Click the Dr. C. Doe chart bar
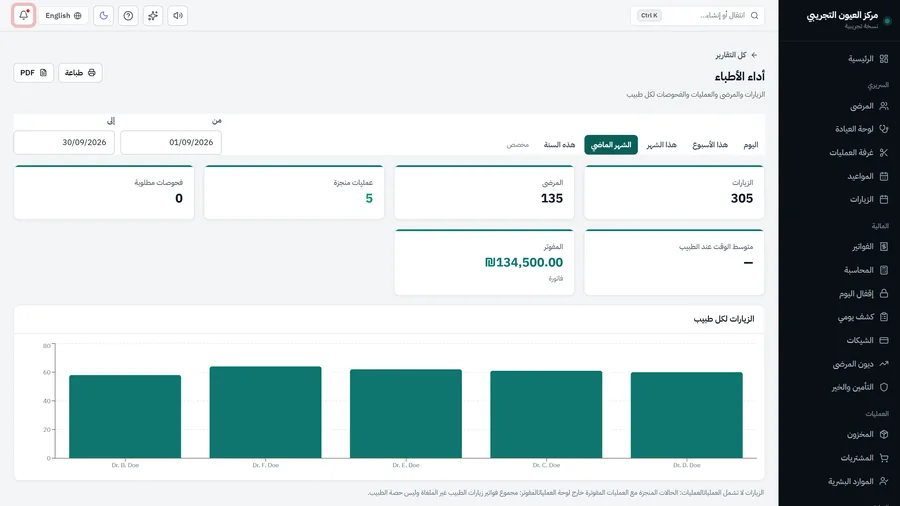 pos(546,414)
